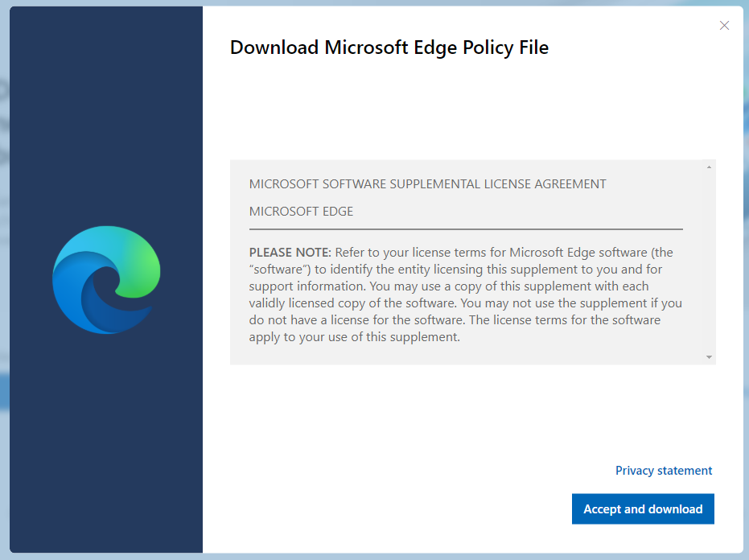
Task: Click Accept and download button
Action: click(643, 509)
